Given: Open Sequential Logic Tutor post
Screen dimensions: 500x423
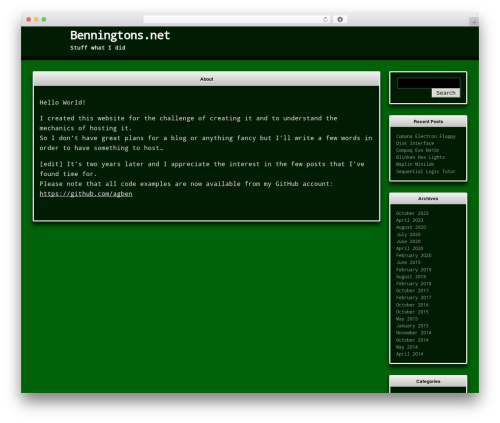Looking at the screenshot, I should tap(425, 171).
